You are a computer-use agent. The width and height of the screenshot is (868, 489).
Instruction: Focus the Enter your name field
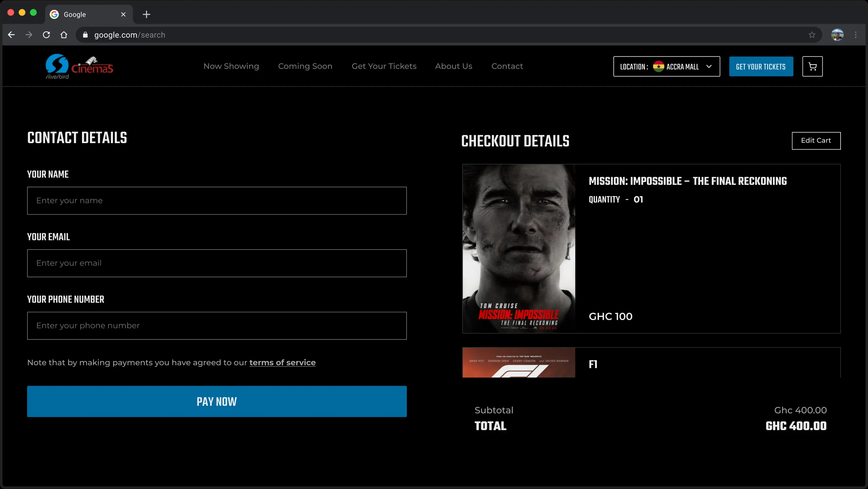click(x=217, y=201)
